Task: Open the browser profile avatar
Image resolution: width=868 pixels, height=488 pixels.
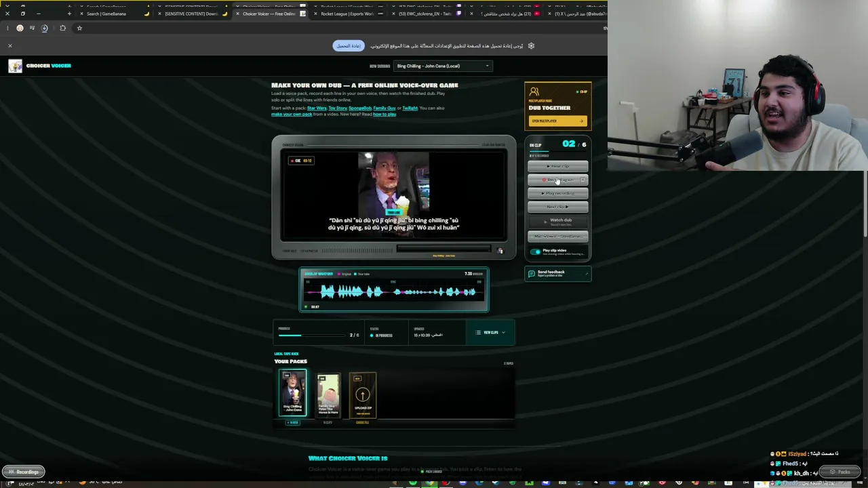Action: (20, 28)
